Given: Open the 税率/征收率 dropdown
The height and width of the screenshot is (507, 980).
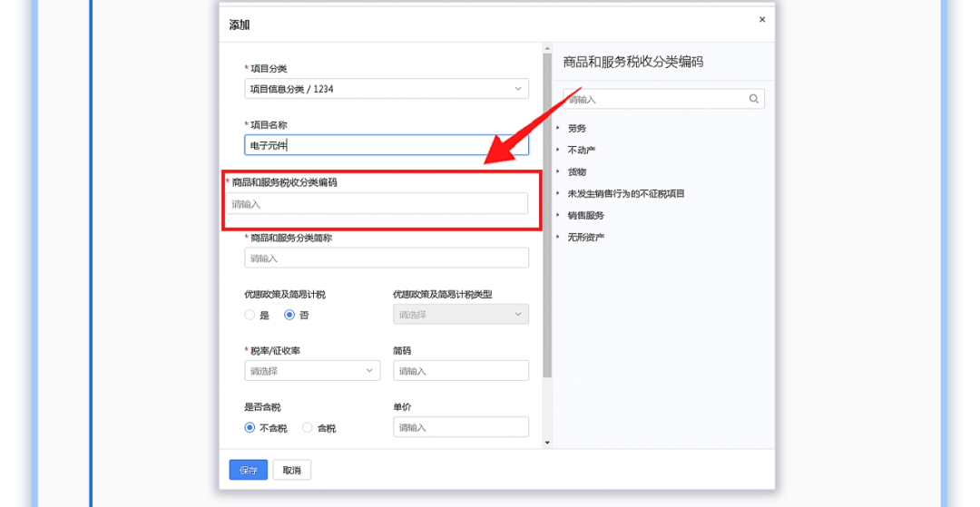Looking at the screenshot, I should point(312,370).
